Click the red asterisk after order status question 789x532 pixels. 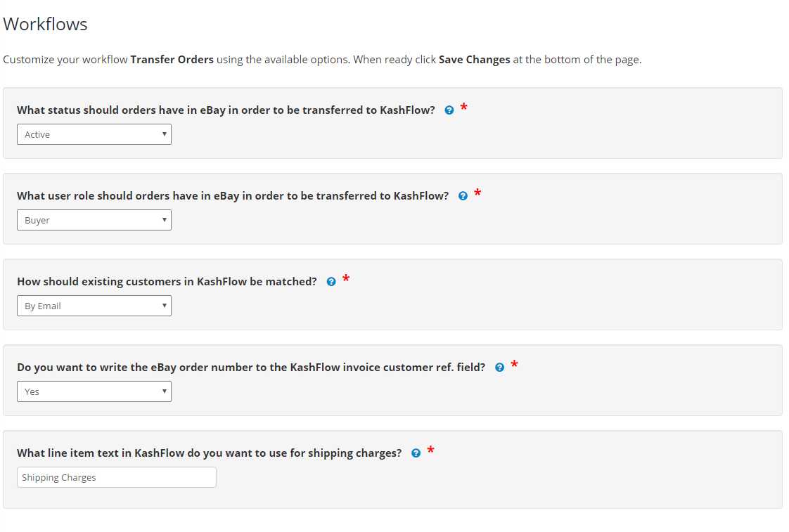[463, 108]
